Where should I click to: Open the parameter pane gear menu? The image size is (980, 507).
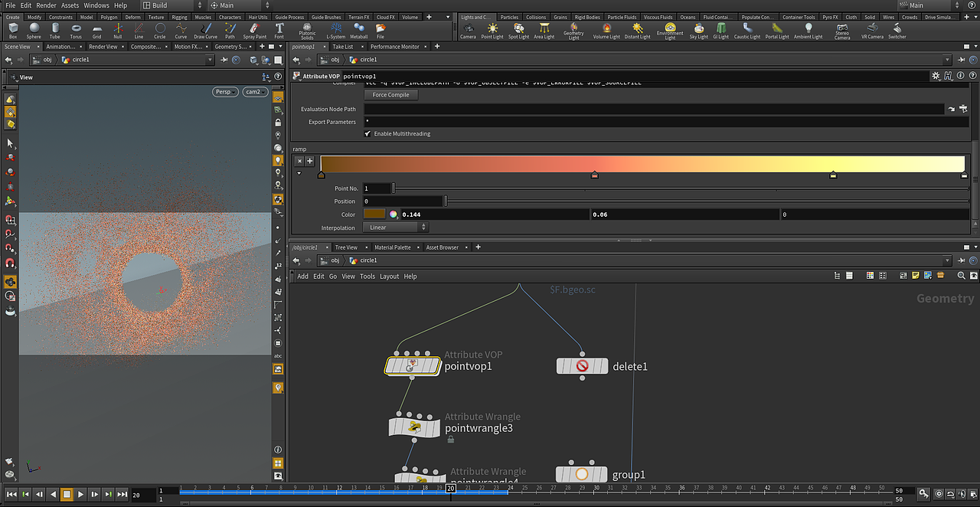[936, 76]
